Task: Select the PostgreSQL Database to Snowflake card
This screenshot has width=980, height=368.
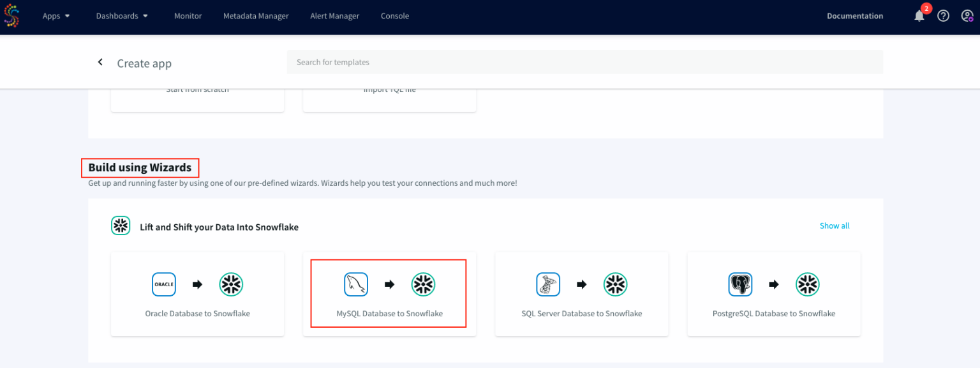Action: click(x=773, y=294)
